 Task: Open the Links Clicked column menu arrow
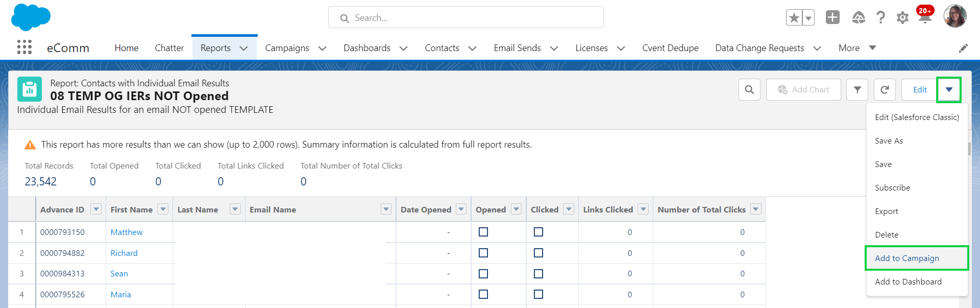tap(644, 209)
